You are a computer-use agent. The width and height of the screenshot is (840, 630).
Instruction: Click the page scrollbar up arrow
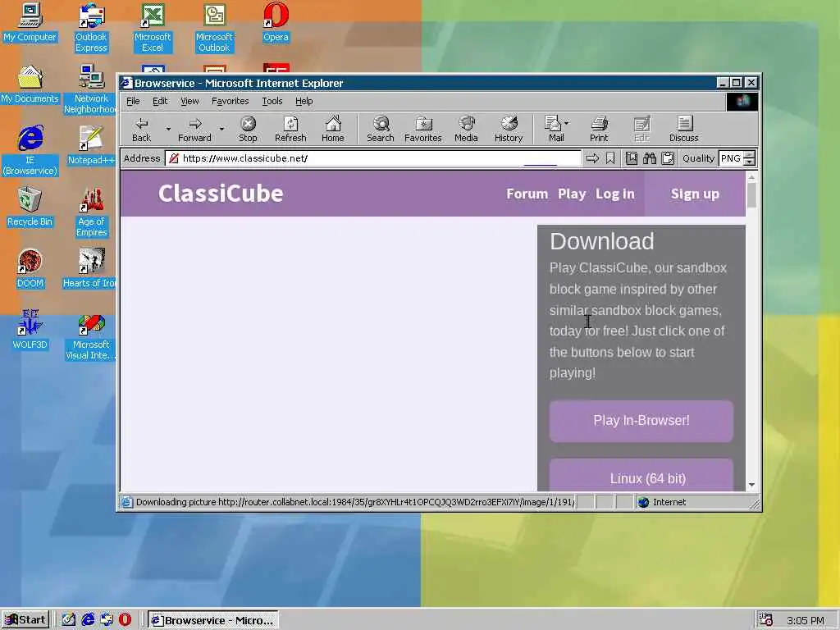pos(751,177)
